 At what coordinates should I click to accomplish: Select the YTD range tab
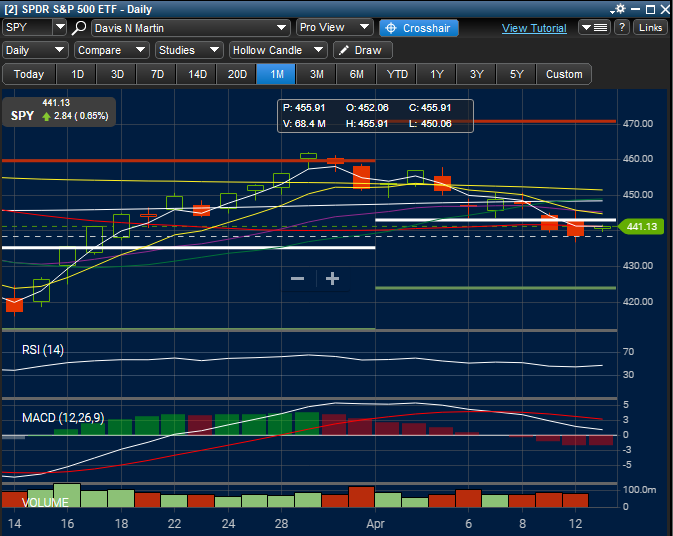pyautogui.click(x=397, y=74)
